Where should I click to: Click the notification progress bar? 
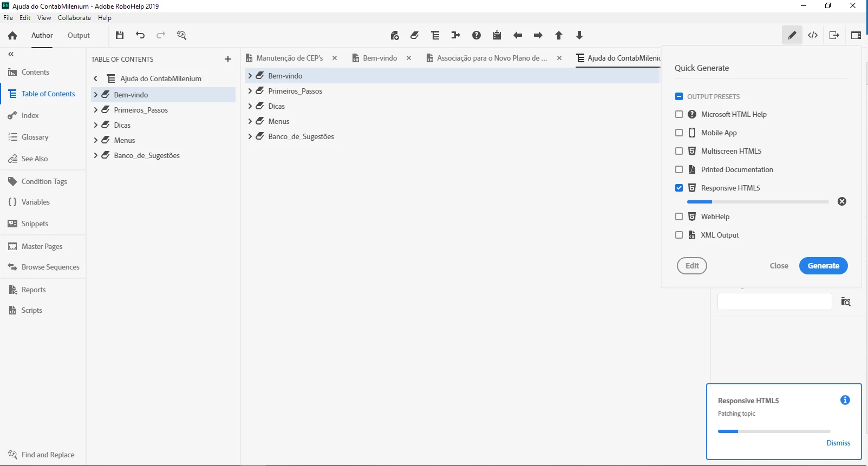(x=774, y=431)
